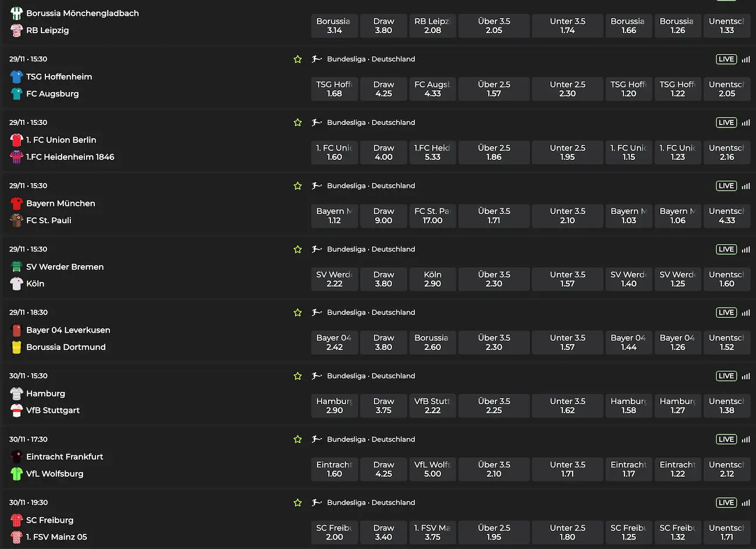Click the Borussia Dortmund yellow jersey icon

[x=16, y=347]
